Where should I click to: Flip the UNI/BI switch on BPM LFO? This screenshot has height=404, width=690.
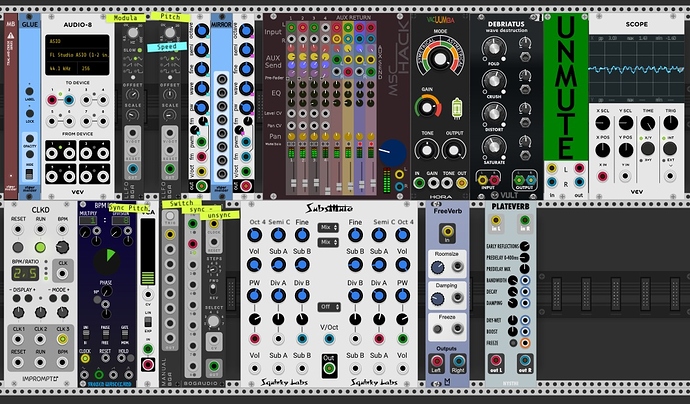tap(86, 335)
